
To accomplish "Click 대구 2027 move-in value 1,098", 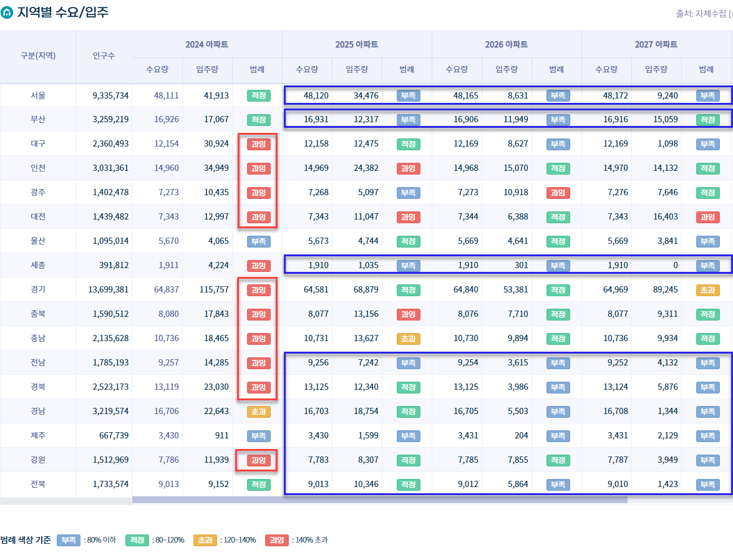I will coord(667,143).
